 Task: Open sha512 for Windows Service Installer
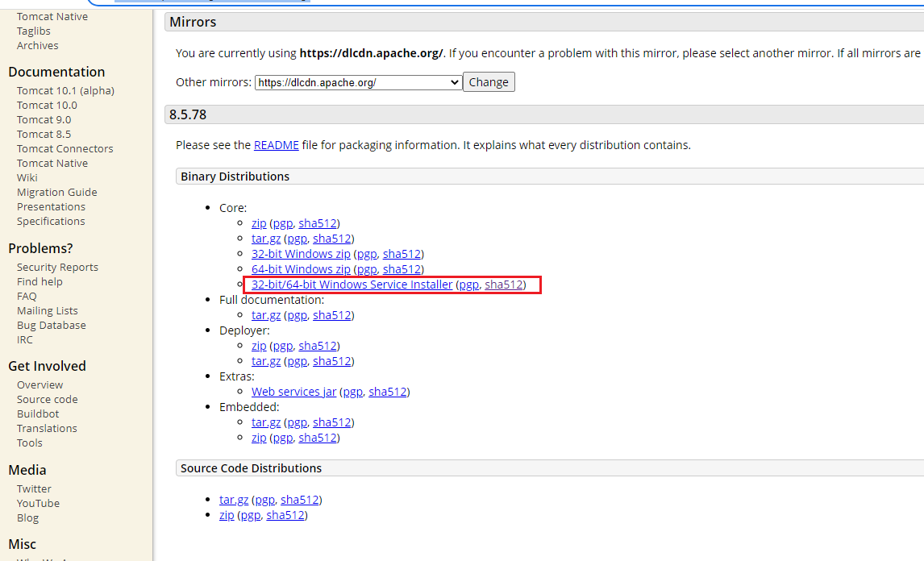[504, 285]
